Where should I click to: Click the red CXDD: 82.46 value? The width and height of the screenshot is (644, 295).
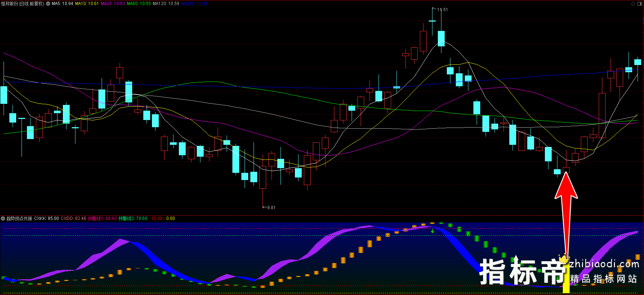(x=73, y=218)
